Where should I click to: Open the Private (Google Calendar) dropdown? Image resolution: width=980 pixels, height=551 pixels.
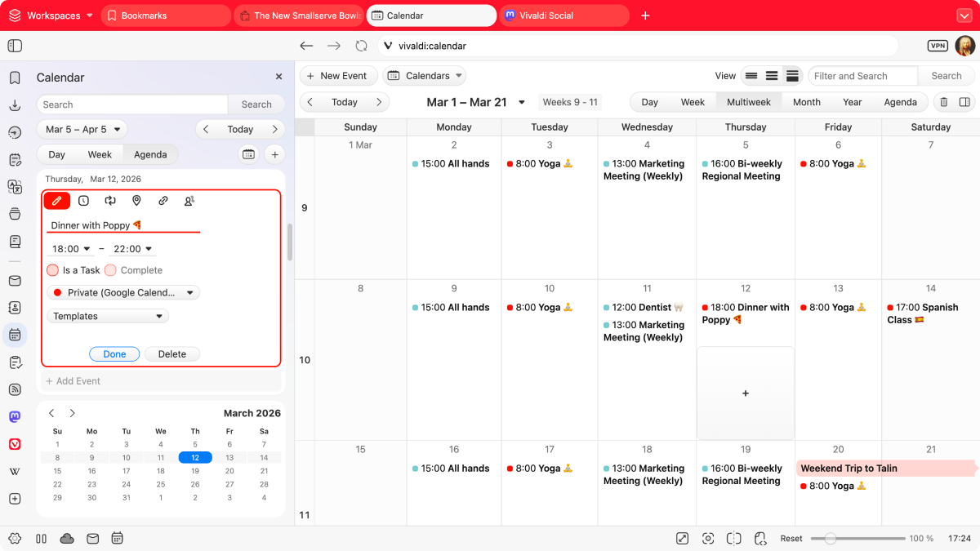tap(123, 292)
